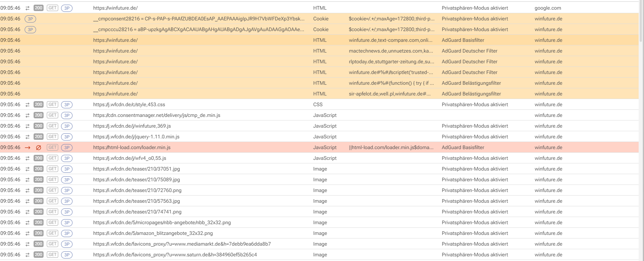
Task: Click the 3P badge in the __cmpcccu28216 cookie row
Action: point(30,30)
